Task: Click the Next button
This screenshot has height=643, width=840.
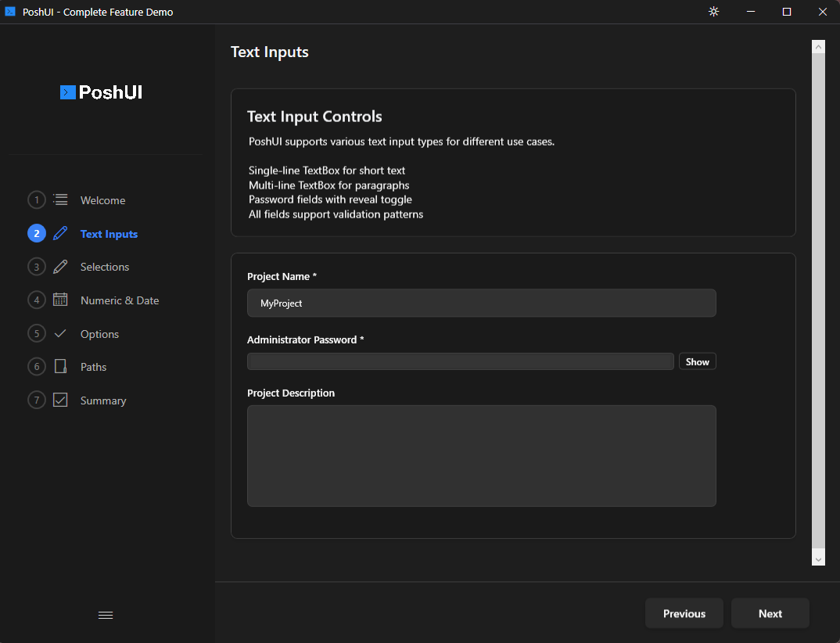Action: (770, 613)
